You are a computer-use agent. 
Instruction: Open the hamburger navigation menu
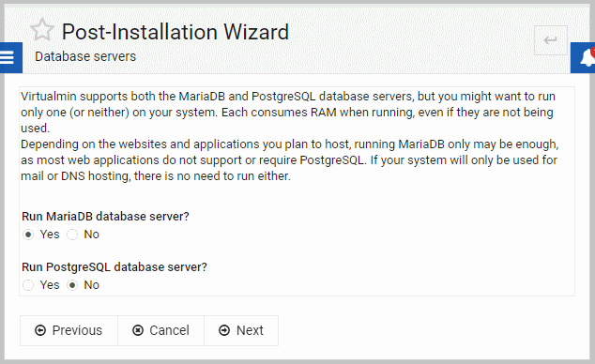point(10,57)
